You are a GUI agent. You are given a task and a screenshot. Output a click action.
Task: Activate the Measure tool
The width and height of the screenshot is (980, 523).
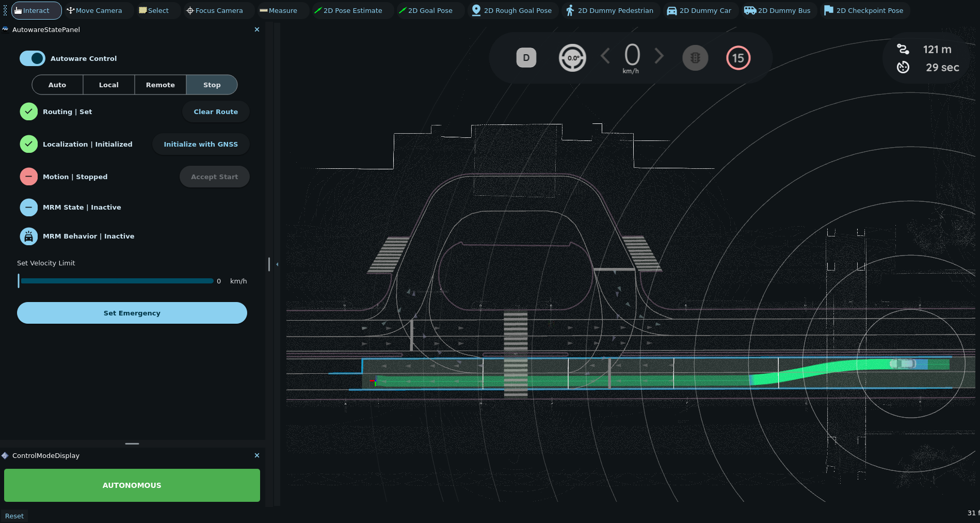click(278, 10)
